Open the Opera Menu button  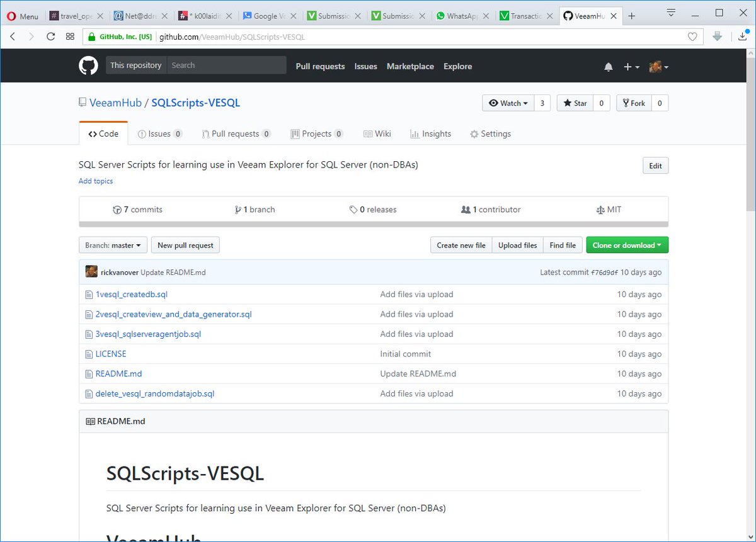coord(22,16)
